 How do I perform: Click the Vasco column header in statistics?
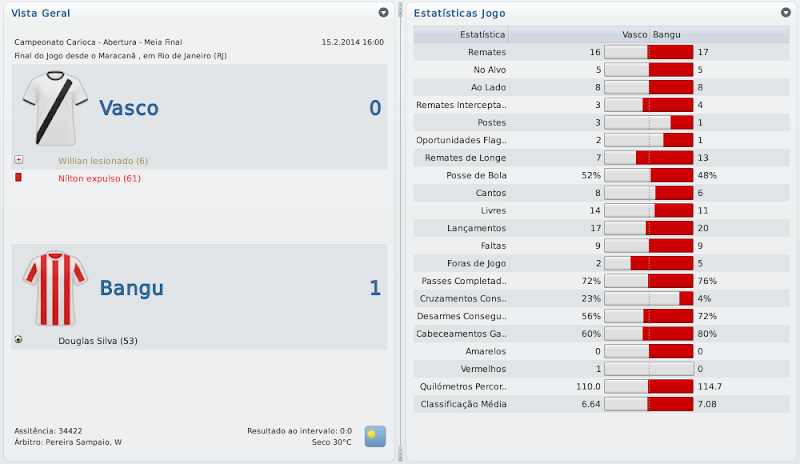click(x=635, y=34)
